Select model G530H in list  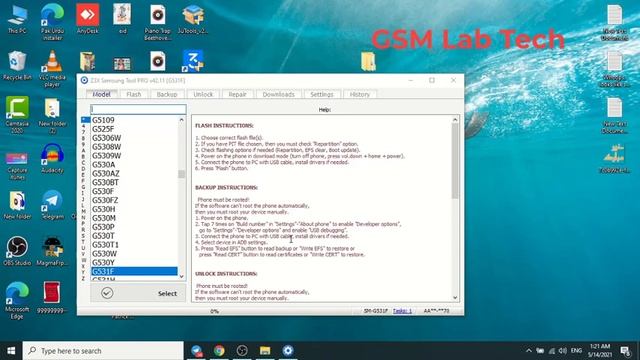click(134, 209)
